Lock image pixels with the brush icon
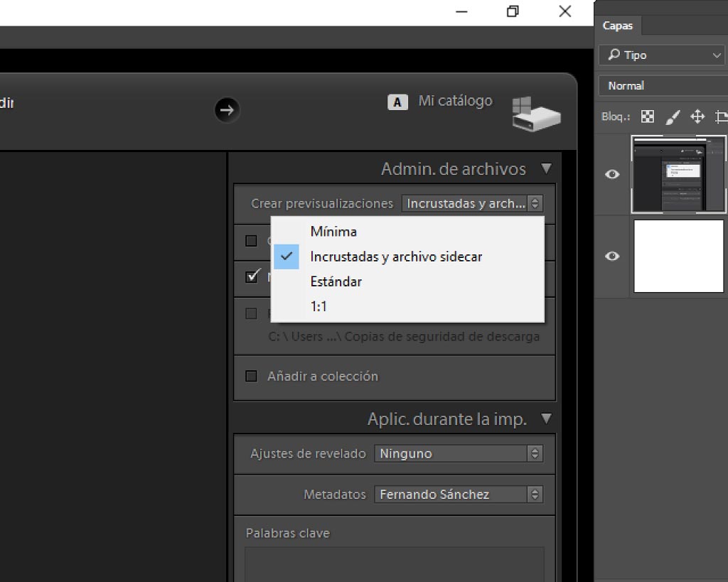Image resolution: width=728 pixels, height=582 pixels. point(673,117)
